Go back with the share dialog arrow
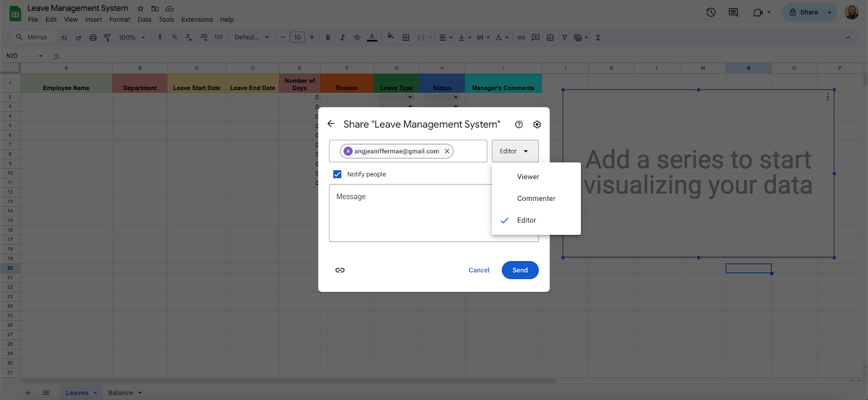Image resolution: width=868 pixels, height=400 pixels. pyautogui.click(x=331, y=124)
